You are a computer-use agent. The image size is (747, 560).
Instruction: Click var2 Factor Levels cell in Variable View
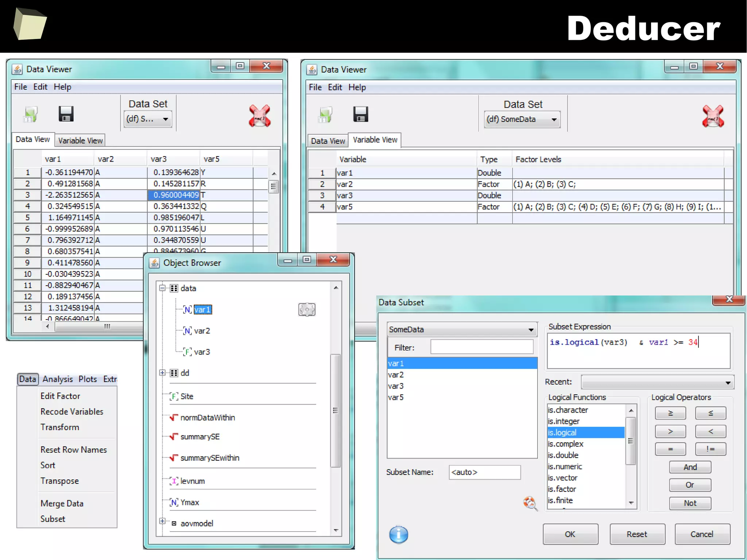tap(618, 184)
